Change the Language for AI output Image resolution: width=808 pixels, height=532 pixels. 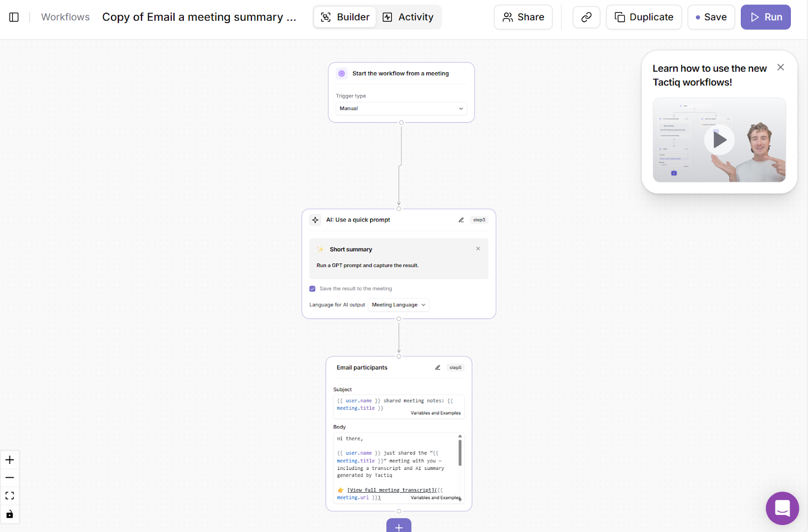coord(398,304)
